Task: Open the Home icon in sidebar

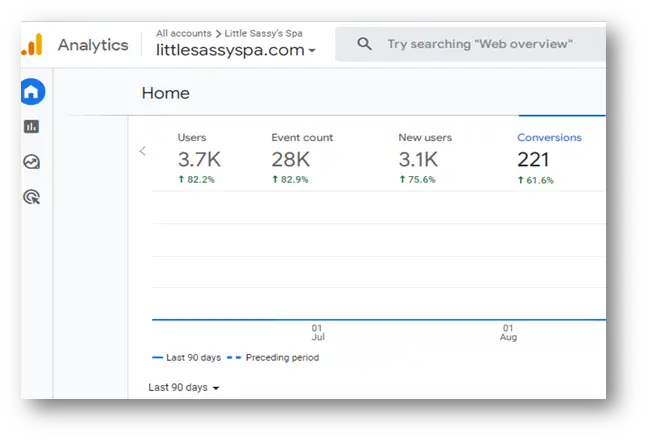Action: pyautogui.click(x=32, y=93)
